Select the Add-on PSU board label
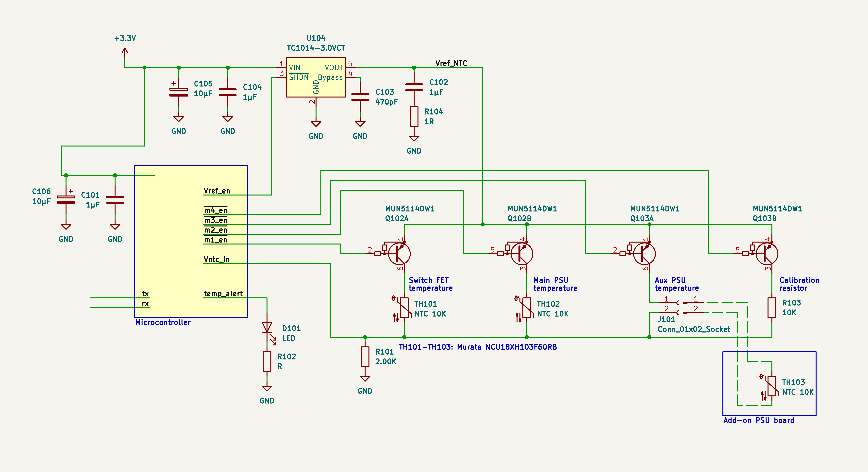Image resolution: width=868 pixels, height=472 pixels. pyautogui.click(x=759, y=420)
